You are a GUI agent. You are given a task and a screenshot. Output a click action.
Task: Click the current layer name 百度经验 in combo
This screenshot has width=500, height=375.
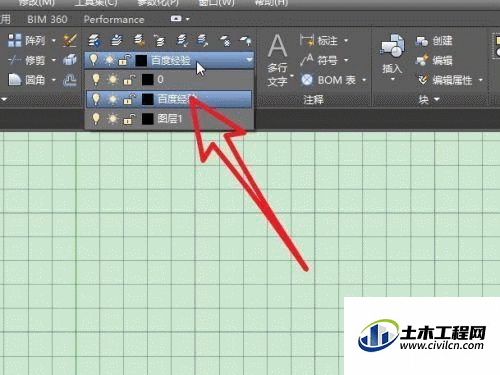pyautogui.click(x=171, y=60)
